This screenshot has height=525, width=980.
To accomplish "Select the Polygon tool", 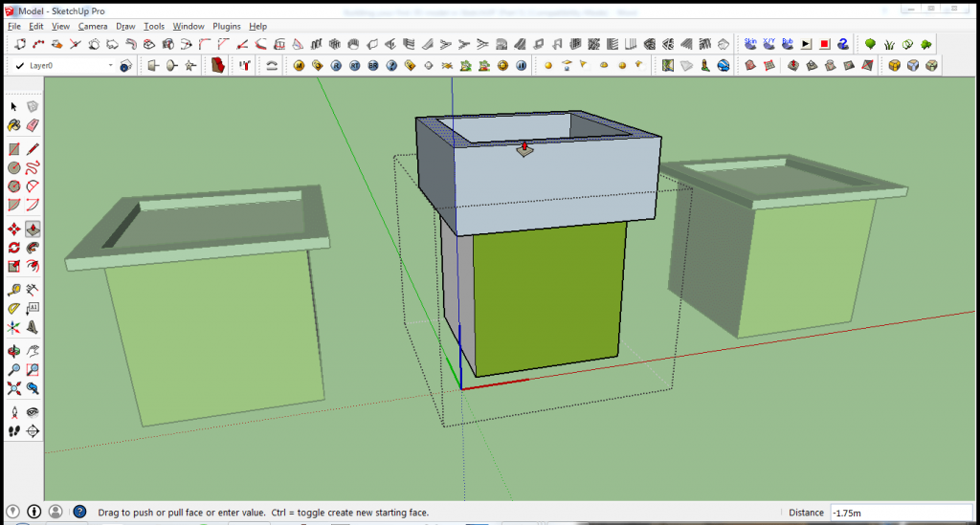I will pos(13,186).
